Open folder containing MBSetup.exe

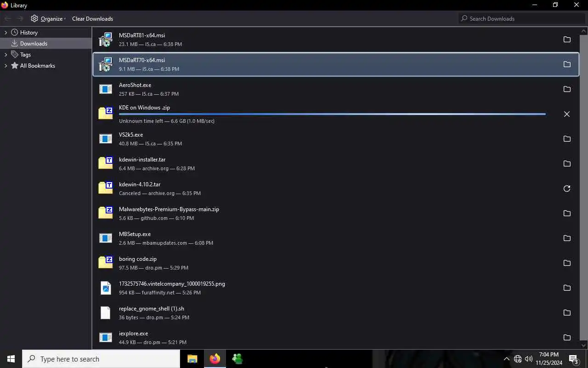tap(567, 238)
